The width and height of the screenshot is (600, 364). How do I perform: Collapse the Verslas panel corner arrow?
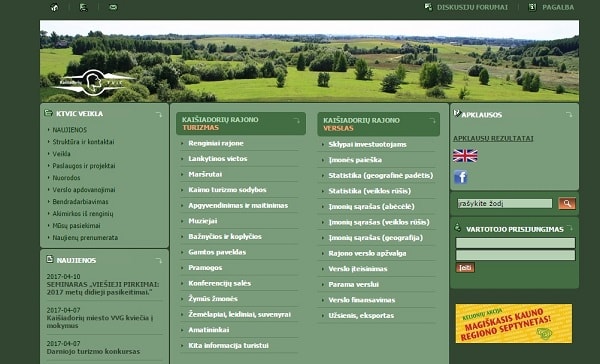(x=432, y=121)
